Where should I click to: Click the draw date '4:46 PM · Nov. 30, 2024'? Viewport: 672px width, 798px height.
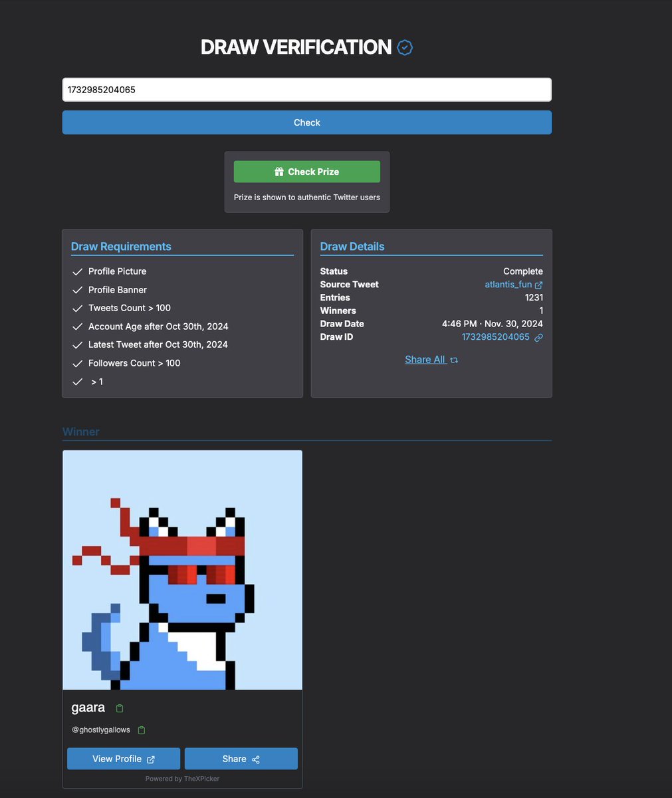click(493, 324)
